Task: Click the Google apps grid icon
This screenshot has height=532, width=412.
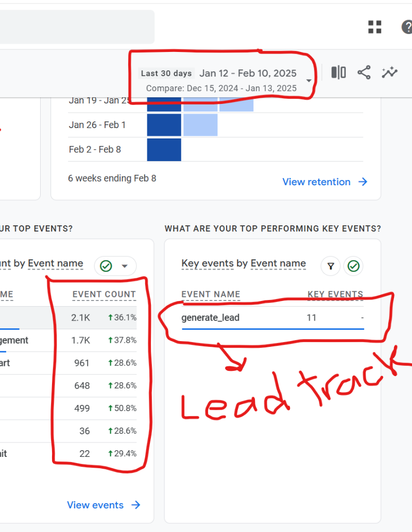Action: click(x=374, y=27)
